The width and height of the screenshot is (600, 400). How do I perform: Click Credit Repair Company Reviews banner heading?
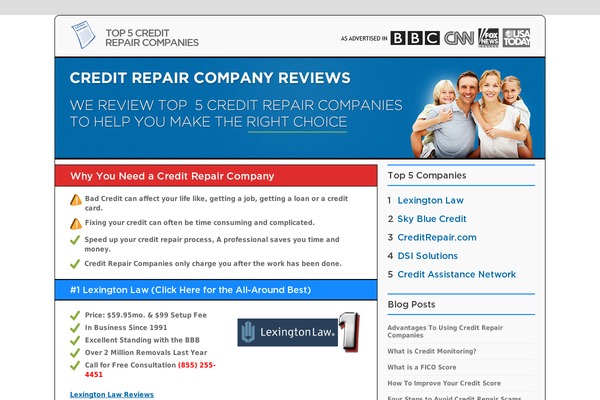210,78
